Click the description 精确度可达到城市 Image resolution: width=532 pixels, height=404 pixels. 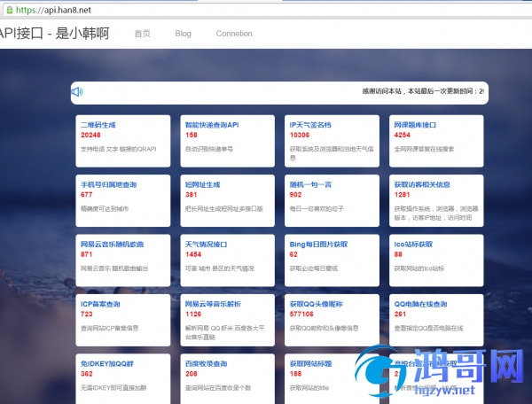click(x=105, y=208)
